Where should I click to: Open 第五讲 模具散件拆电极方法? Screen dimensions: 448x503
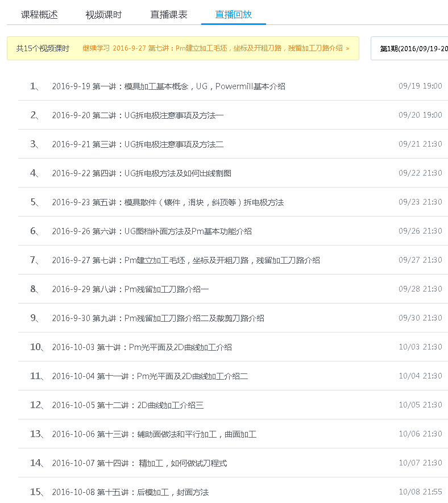168,202
